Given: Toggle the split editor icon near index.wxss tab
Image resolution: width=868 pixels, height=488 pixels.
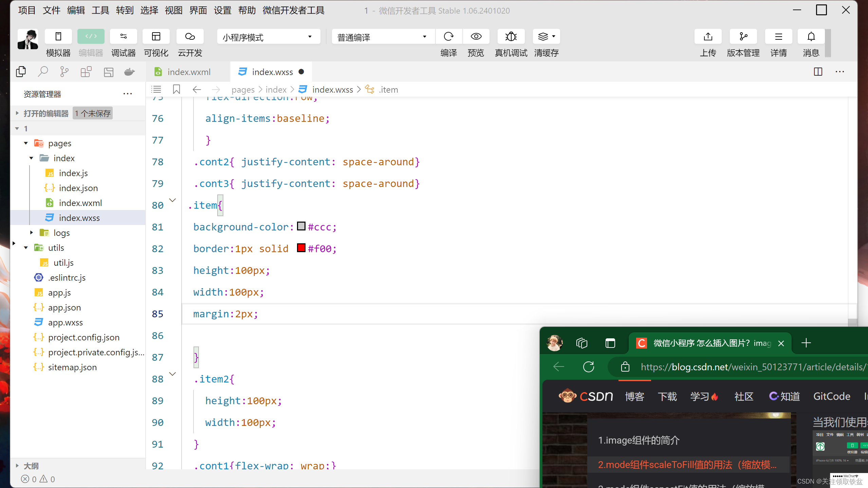Looking at the screenshot, I should coord(818,72).
